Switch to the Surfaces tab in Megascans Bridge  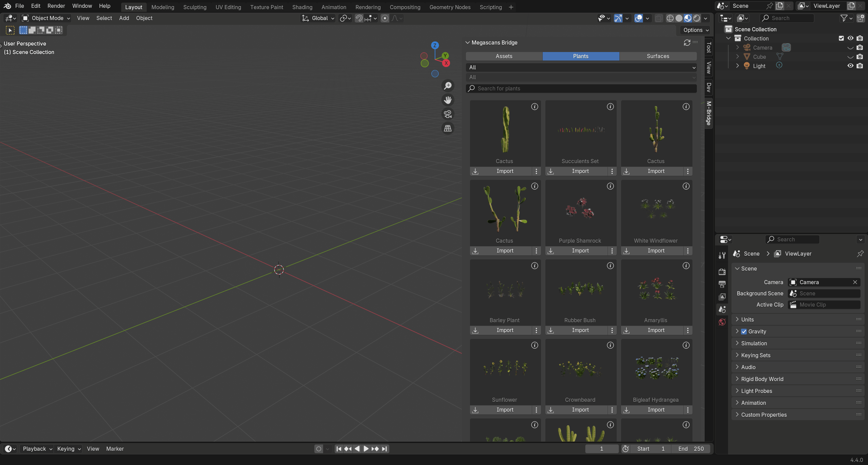pos(658,56)
